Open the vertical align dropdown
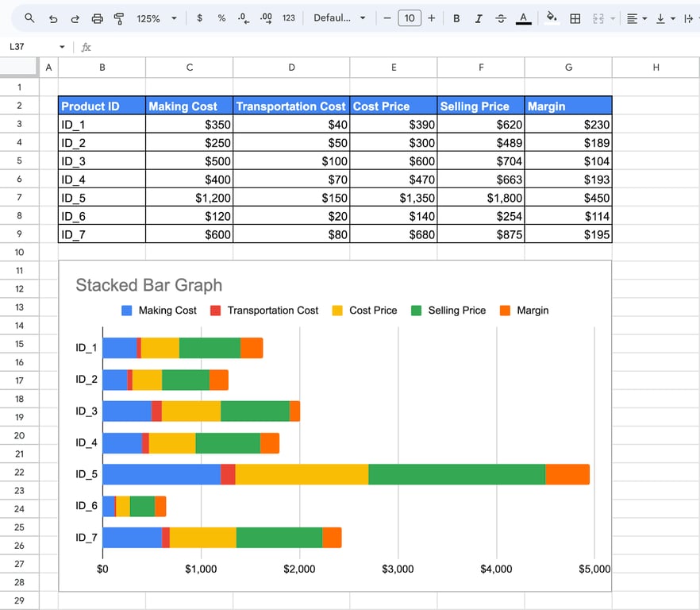 click(665, 18)
